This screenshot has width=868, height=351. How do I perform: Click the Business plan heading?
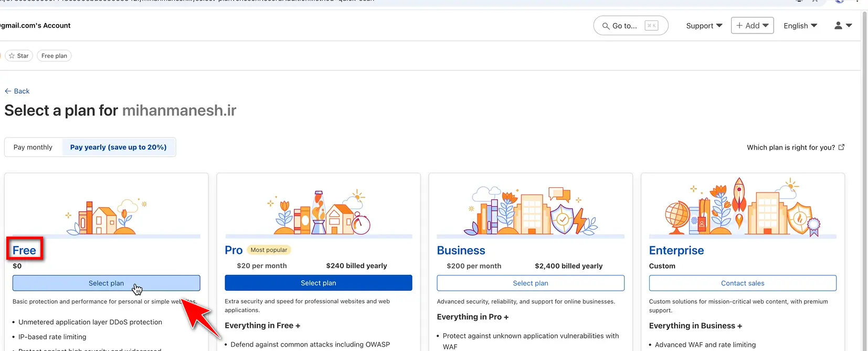[x=461, y=250]
